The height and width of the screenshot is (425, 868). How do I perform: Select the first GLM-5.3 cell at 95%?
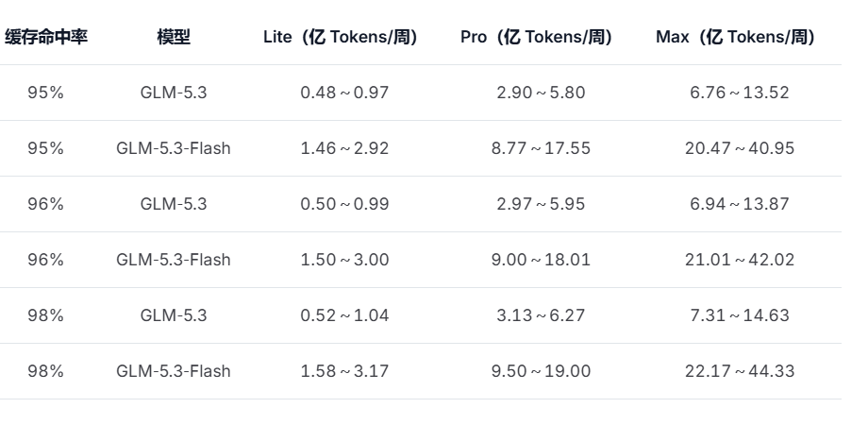[x=174, y=93]
